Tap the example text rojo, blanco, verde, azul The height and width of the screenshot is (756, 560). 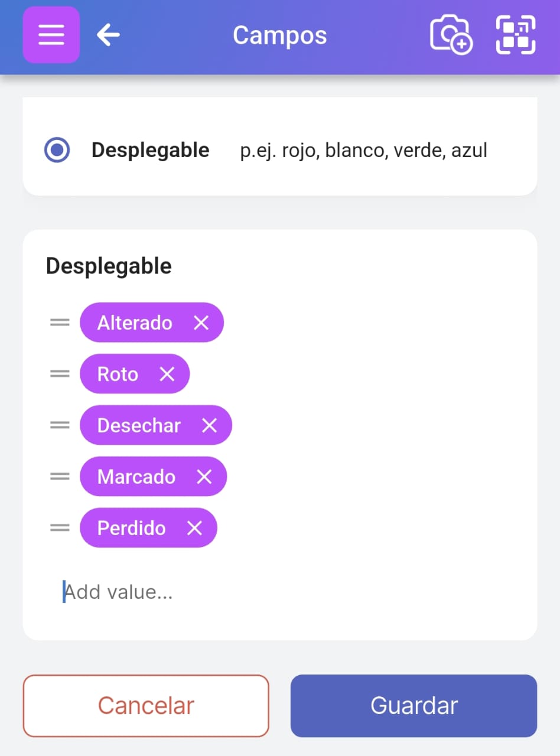click(363, 150)
